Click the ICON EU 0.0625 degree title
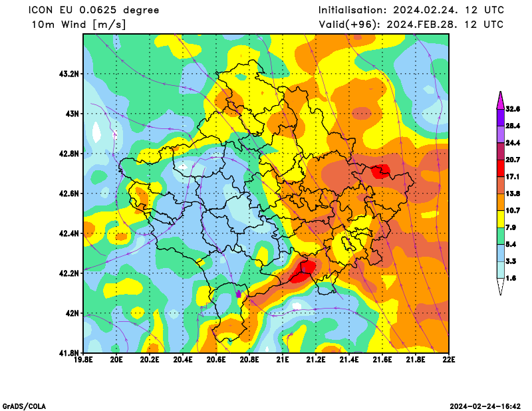532x411 pixels. pos(94,11)
